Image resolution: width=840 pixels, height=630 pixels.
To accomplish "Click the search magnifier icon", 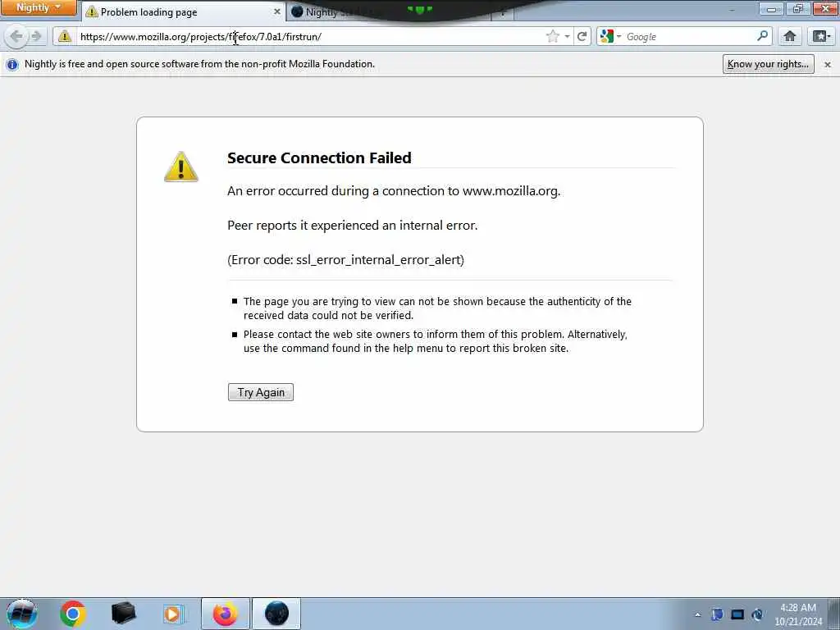I will pos(762,36).
